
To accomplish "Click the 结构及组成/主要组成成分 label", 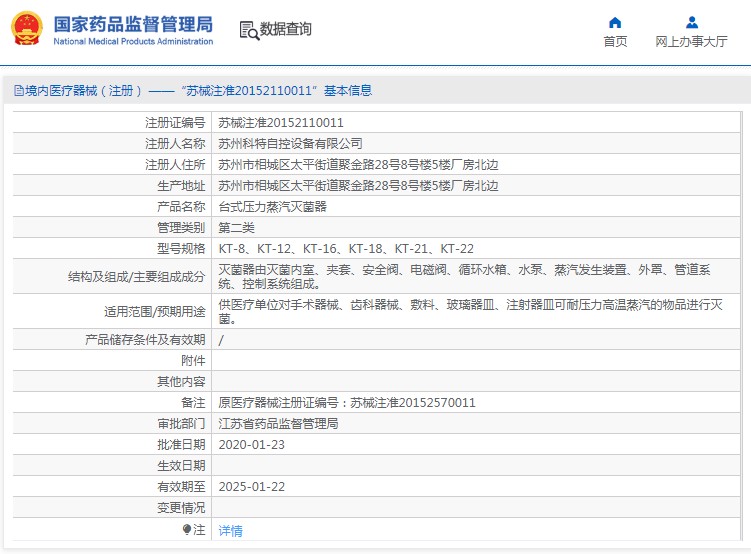I will [137, 277].
